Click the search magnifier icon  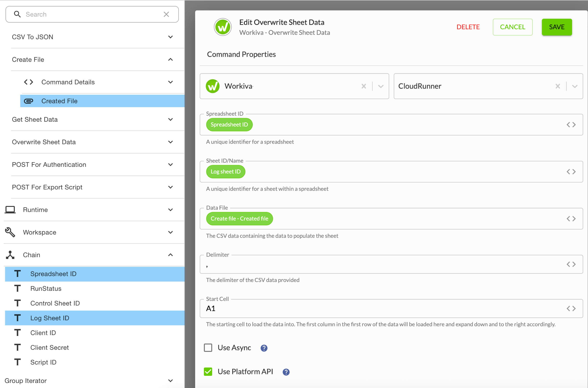(x=17, y=14)
